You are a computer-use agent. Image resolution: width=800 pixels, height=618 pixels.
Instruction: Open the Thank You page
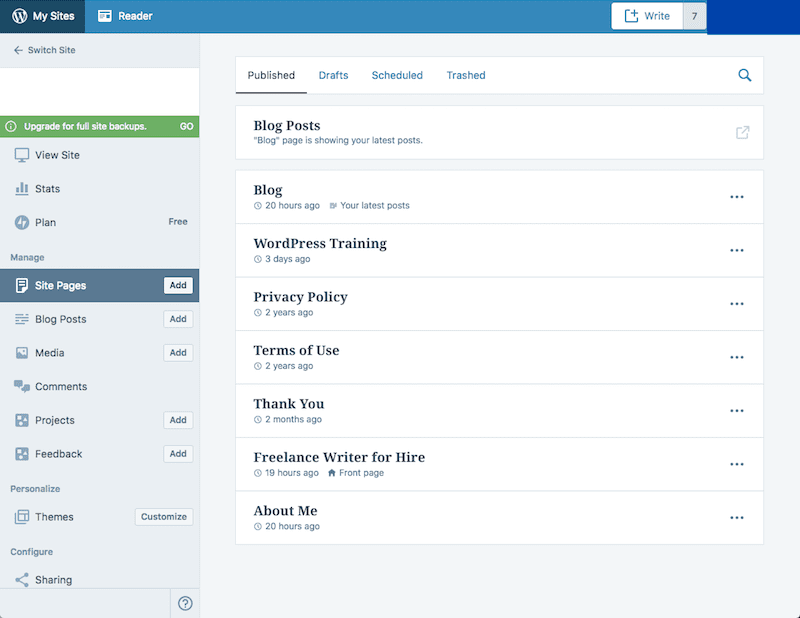point(289,404)
